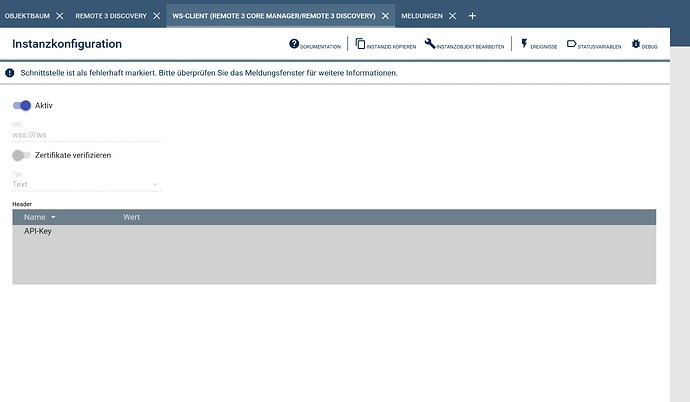690x402 pixels.
Task: Toggle the Aktiv switch off
Action: coord(21,105)
